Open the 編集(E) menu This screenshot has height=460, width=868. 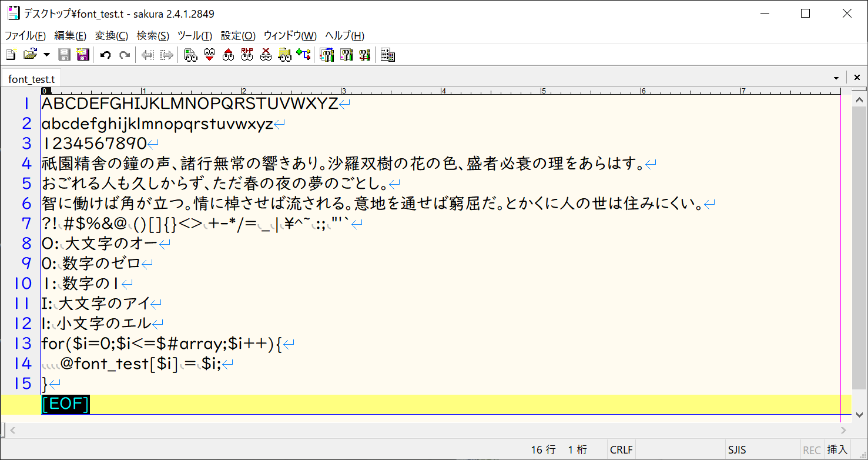(71, 35)
